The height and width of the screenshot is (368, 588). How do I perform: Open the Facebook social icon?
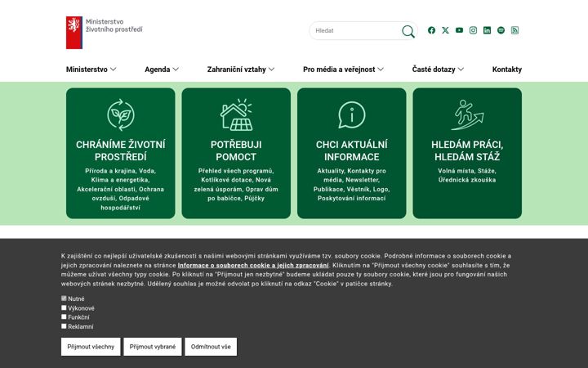click(431, 30)
